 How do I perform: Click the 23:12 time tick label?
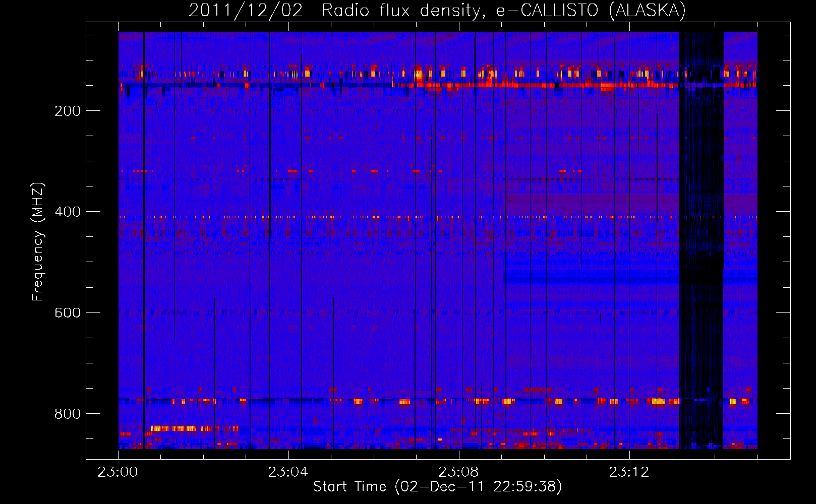[629, 472]
